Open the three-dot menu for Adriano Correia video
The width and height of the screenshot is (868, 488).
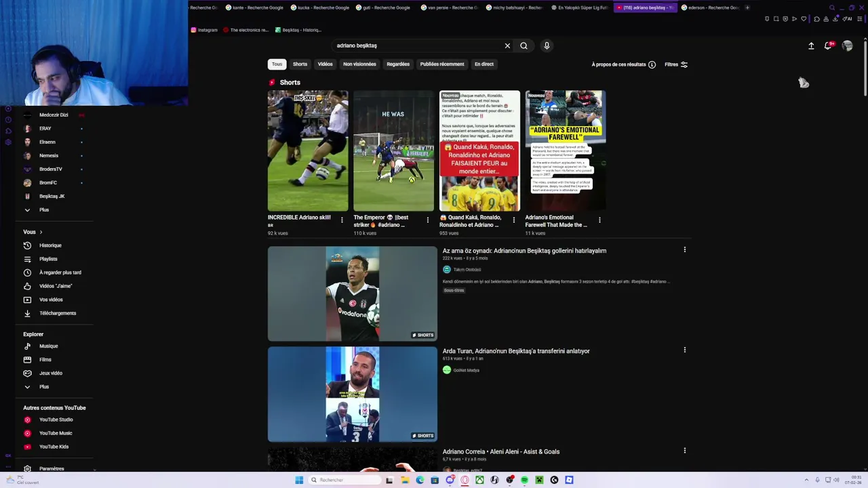685,451
